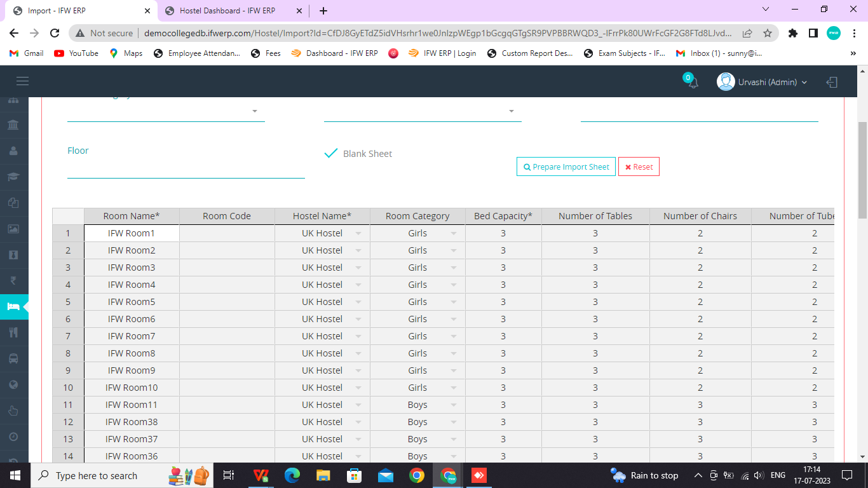The image size is (868, 488).
Task: Open the hamburger menu in header
Action: point(22,81)
